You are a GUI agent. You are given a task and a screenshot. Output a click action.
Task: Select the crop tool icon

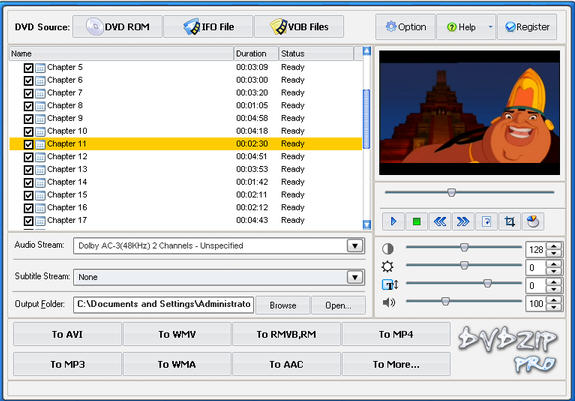[x=509, y=221]
